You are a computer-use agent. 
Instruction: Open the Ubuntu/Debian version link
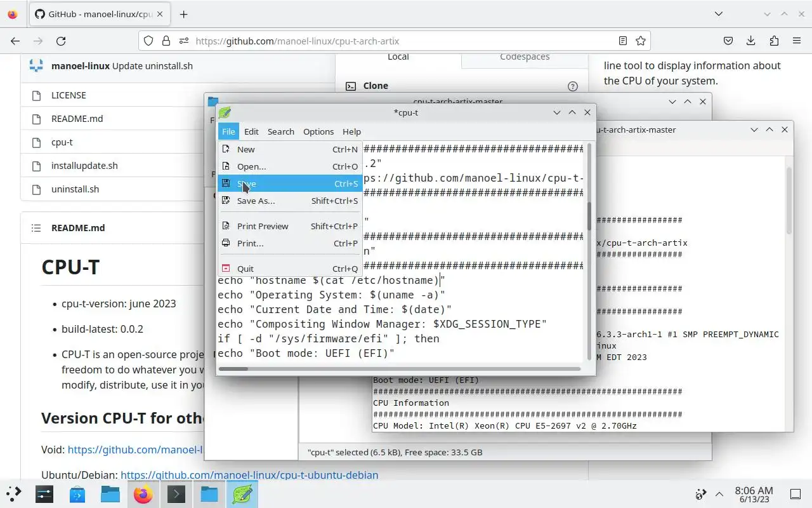point(249,475)
